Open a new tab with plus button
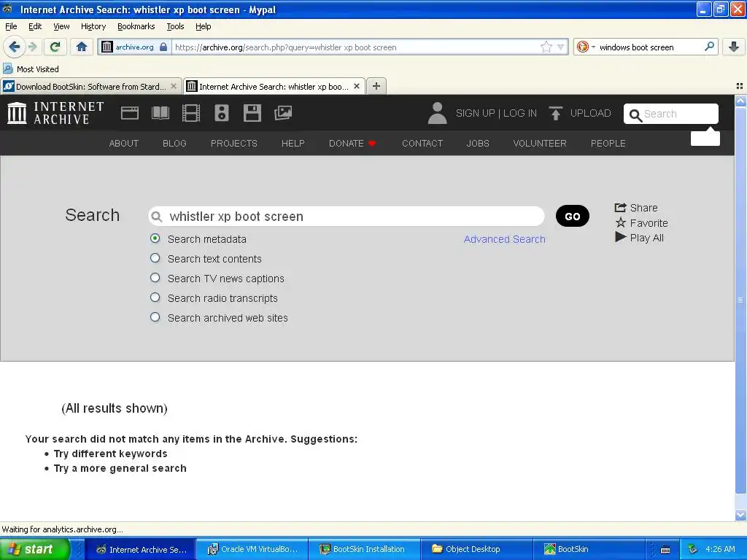 tap(376, 86)
